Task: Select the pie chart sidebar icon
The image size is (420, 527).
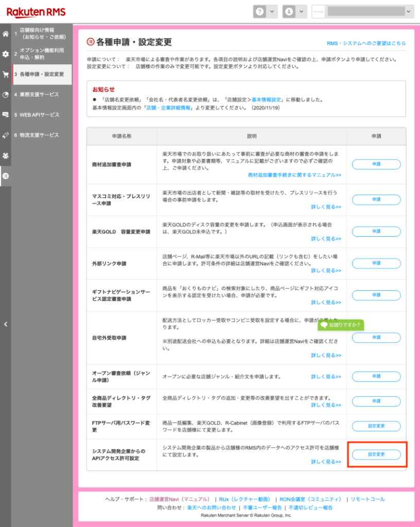Action: click(x=6, y=95)
